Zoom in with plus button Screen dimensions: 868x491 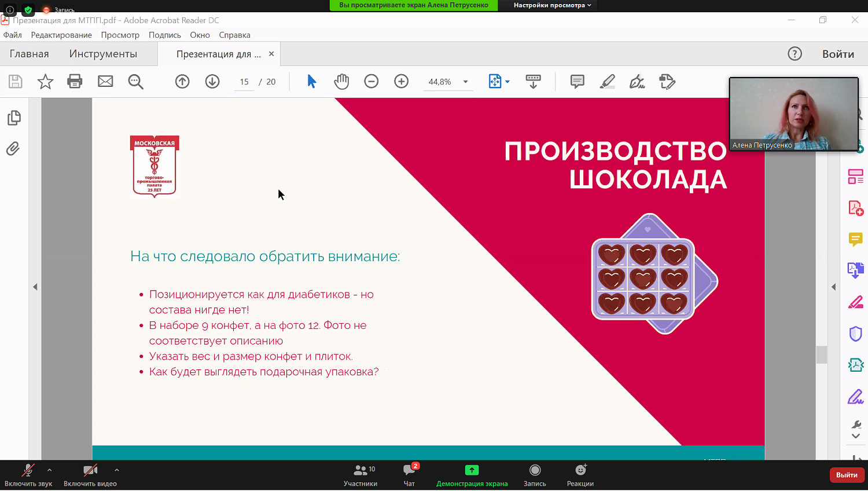pyautogui.click(x=402, y=82)
